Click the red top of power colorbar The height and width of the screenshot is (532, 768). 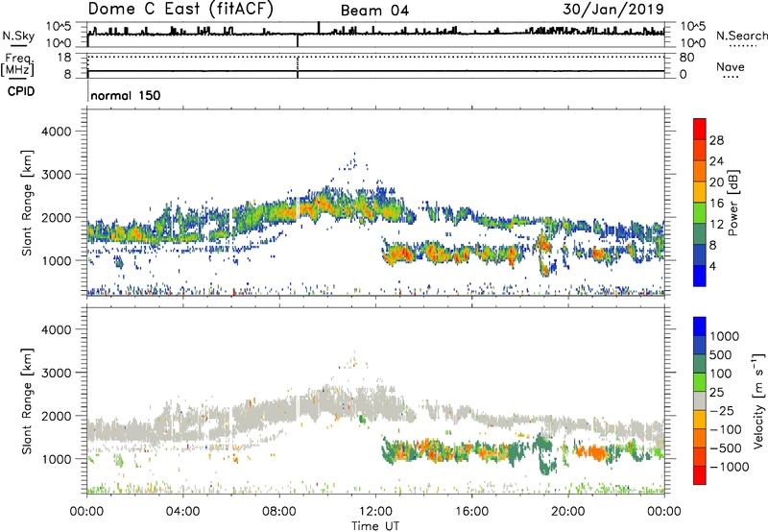[x=700, y=129]
